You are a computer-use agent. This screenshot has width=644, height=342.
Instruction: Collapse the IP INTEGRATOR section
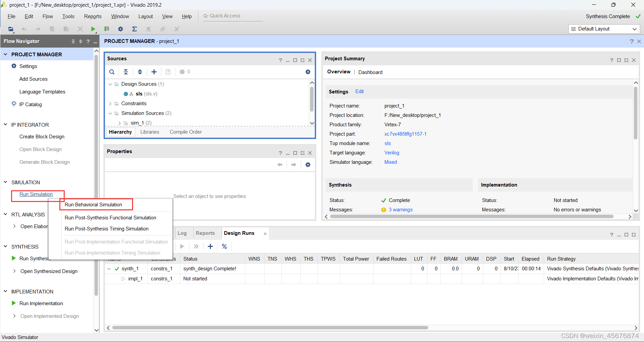tap(5, 124)
